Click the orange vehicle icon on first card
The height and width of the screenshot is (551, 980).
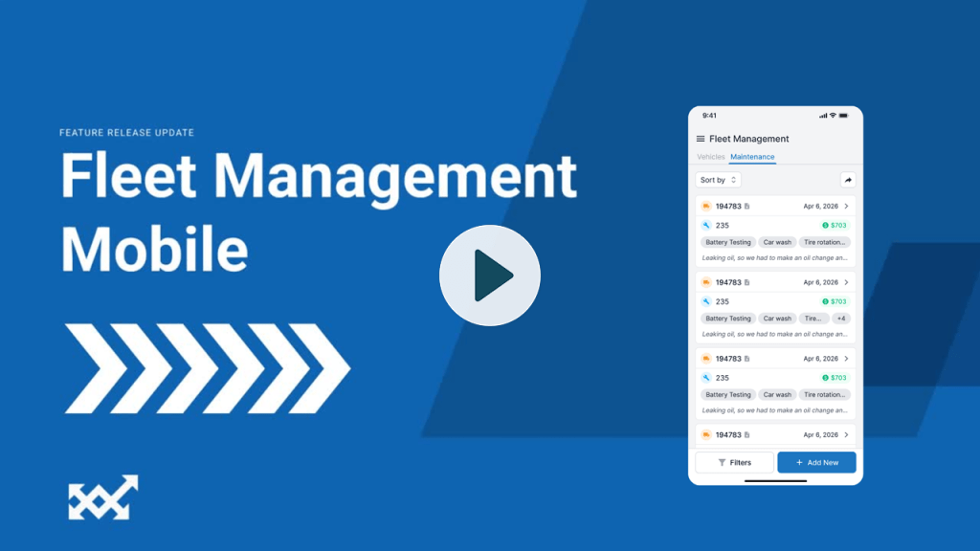(706, 206)
